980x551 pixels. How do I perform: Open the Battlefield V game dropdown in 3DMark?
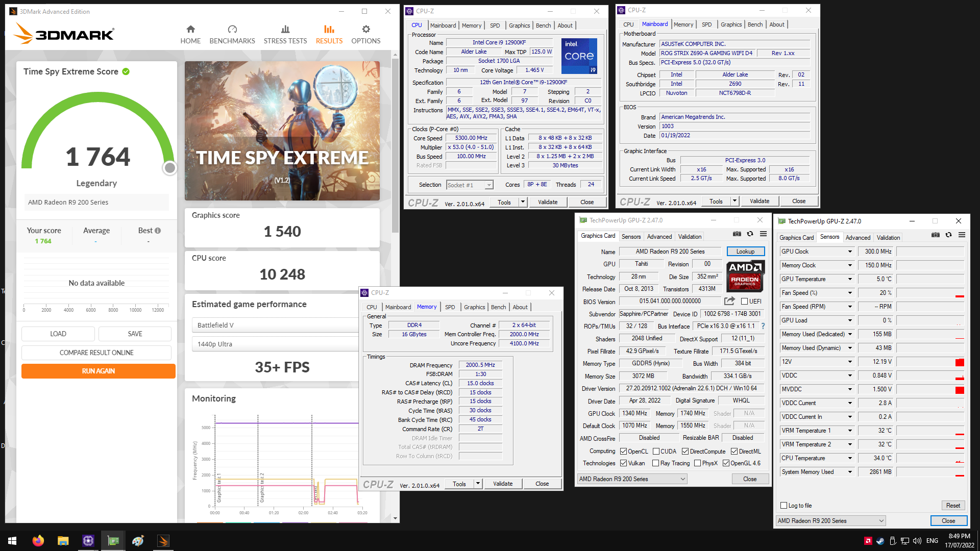point(276,325)
